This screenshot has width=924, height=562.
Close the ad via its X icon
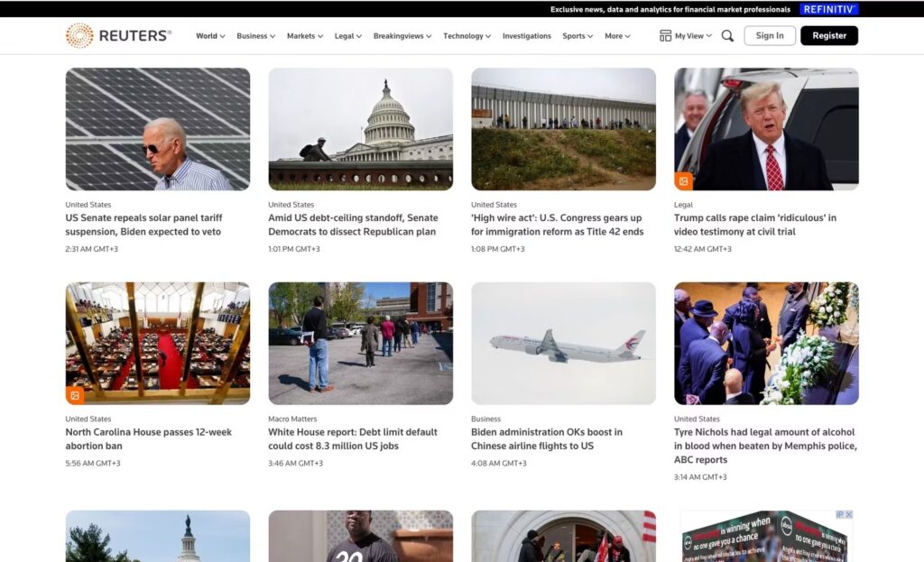[849, 514]
